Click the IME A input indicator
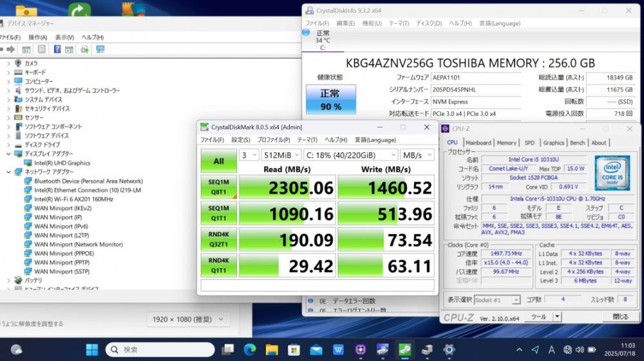The width and height of the screenshot is (644, 361). pyautogui.click(x=551, y=350)
